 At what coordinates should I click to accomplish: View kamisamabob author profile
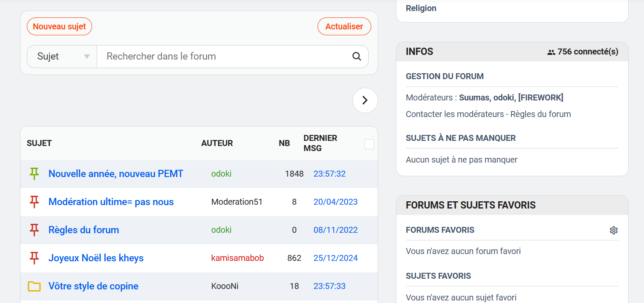pyautogui.click(x=237, y=258)
